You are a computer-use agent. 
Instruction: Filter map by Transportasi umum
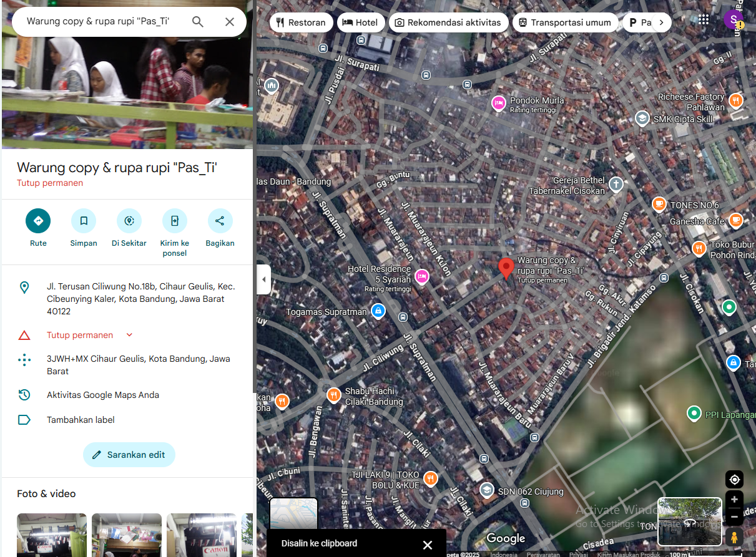coord(566,22)
